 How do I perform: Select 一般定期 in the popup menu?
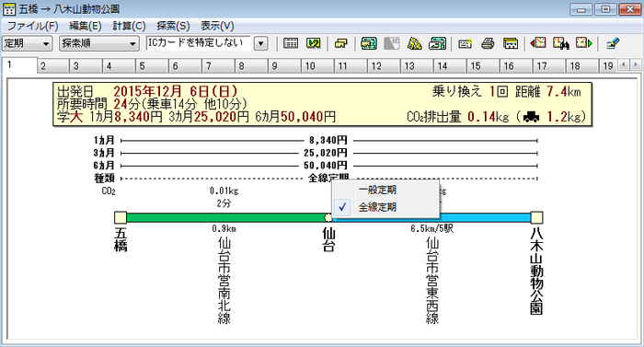(385, 190)
